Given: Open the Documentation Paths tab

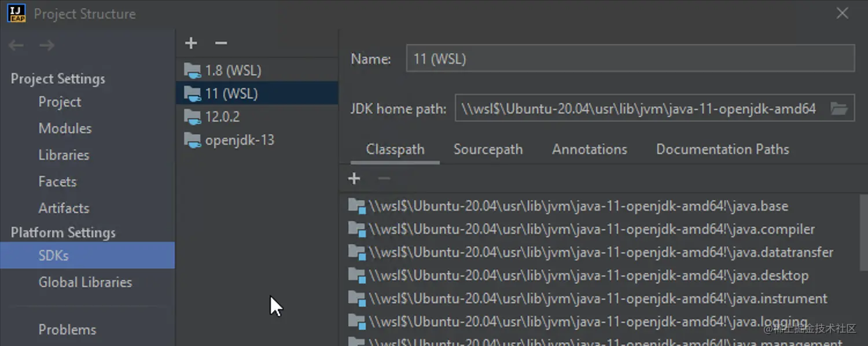Looking at the screenshot, I should (x=722, y=149).
